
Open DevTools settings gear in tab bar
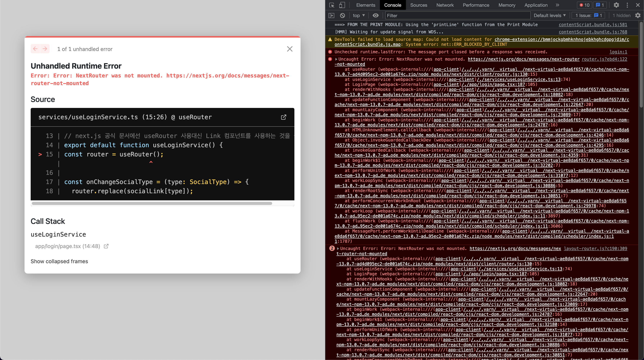pos(616,5)
